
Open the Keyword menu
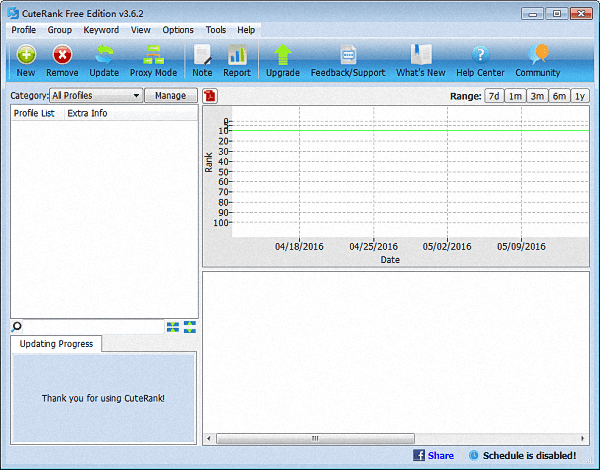101,30
